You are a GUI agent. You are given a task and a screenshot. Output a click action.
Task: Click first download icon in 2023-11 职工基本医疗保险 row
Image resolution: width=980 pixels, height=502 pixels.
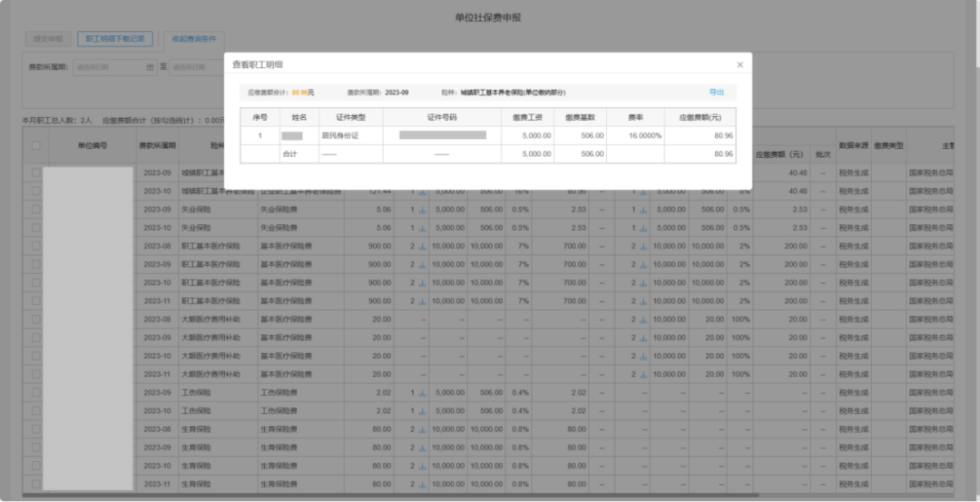pyautogui.click(x=422, y=300)
